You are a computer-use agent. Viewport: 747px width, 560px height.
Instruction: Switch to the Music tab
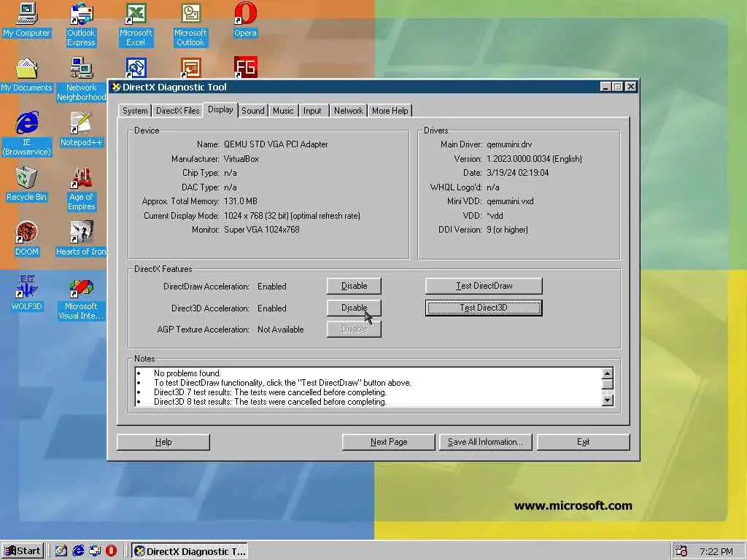point(283,111)
